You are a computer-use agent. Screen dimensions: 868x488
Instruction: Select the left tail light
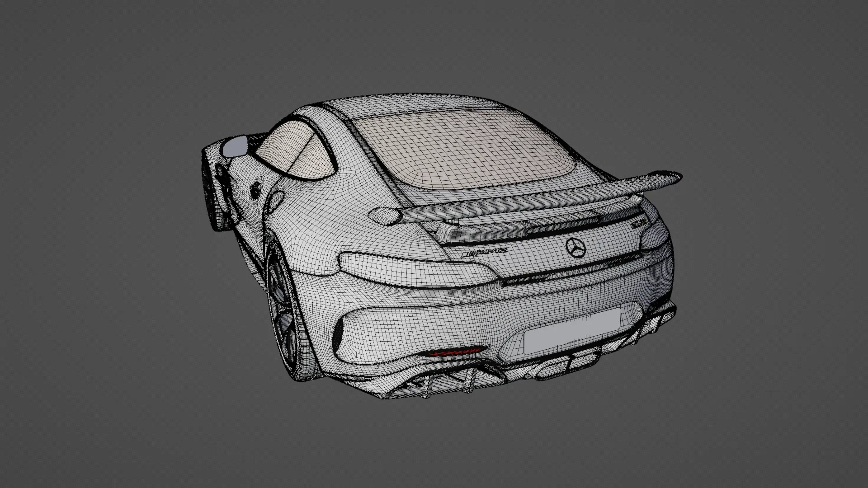(x=418, y=270)
